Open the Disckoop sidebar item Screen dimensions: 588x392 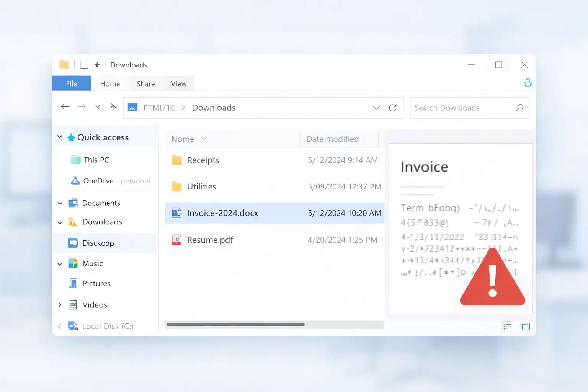(98, 243)
